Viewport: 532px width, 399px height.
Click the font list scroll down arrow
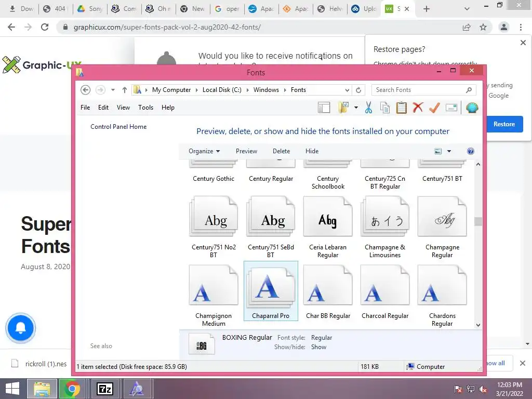(478, 325)
